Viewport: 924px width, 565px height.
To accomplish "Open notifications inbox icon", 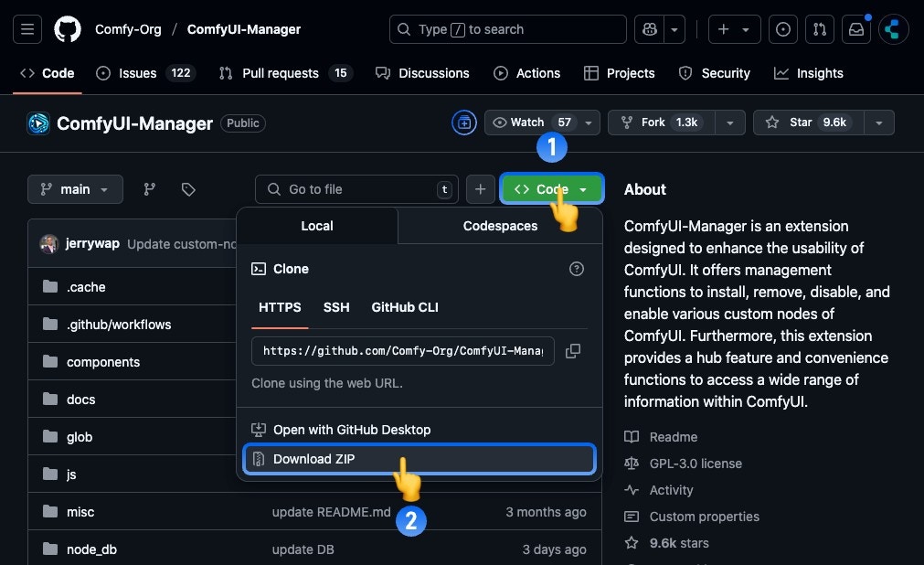I will (x=856, y=29).
